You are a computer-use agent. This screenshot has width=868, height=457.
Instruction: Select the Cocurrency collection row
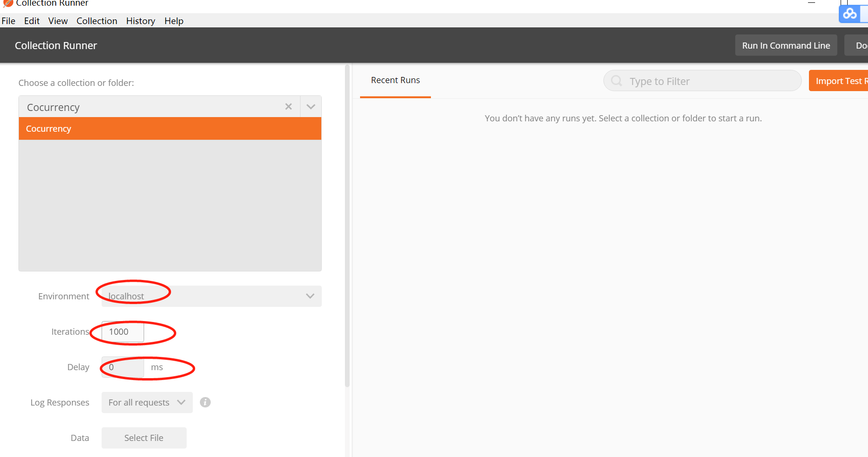pos(170,128)
